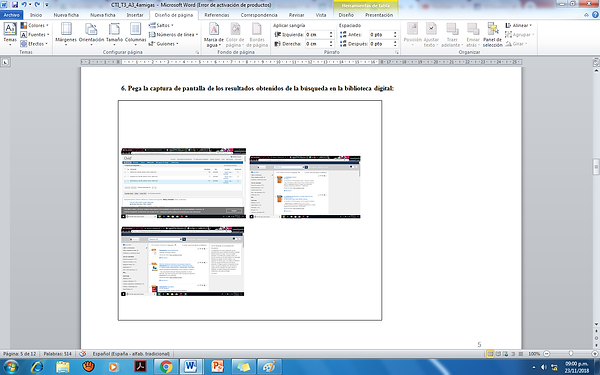The height and width of the screenshot is (375, 600).
Task: Open the Orientación page orientation menu
Action: pos(91,34)
